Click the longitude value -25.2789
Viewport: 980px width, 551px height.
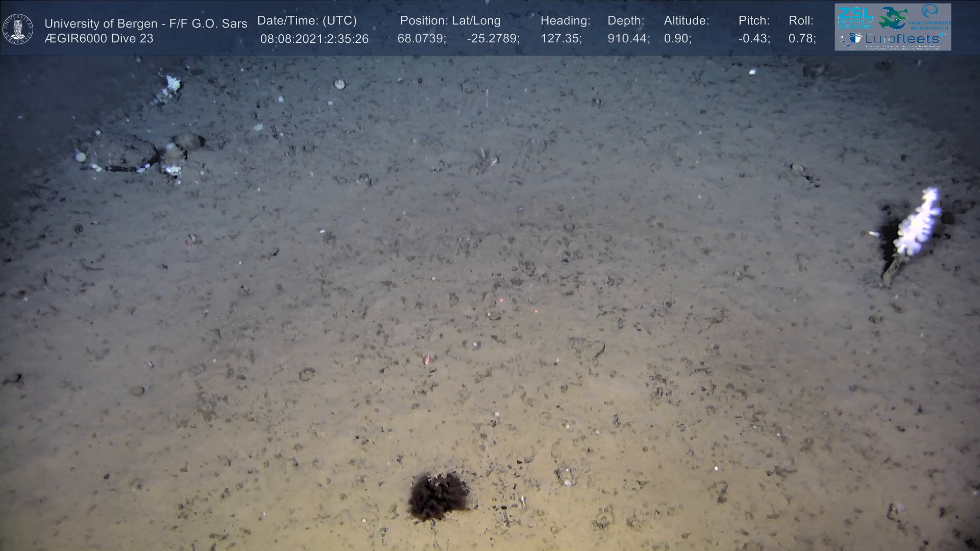493,39
